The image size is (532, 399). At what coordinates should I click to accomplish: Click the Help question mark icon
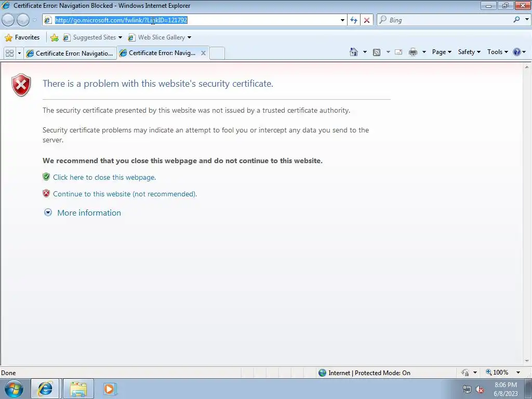point(517,52)
